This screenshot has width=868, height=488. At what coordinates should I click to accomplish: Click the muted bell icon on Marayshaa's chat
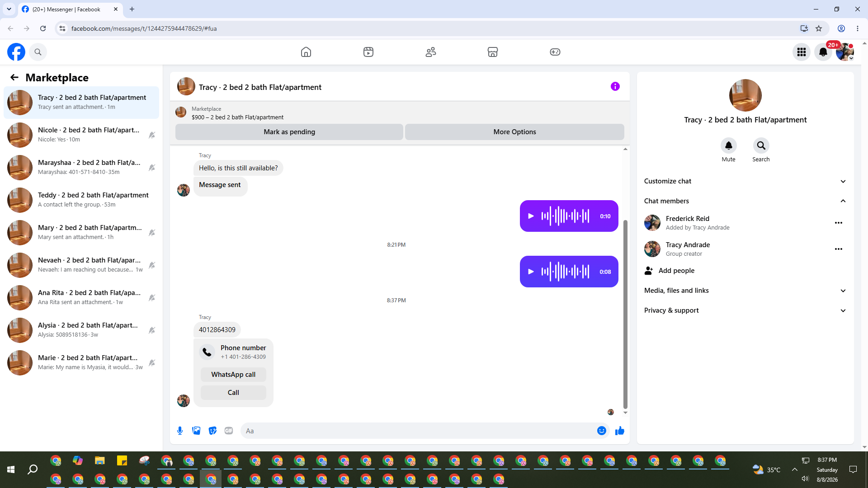tap(152, 168)
